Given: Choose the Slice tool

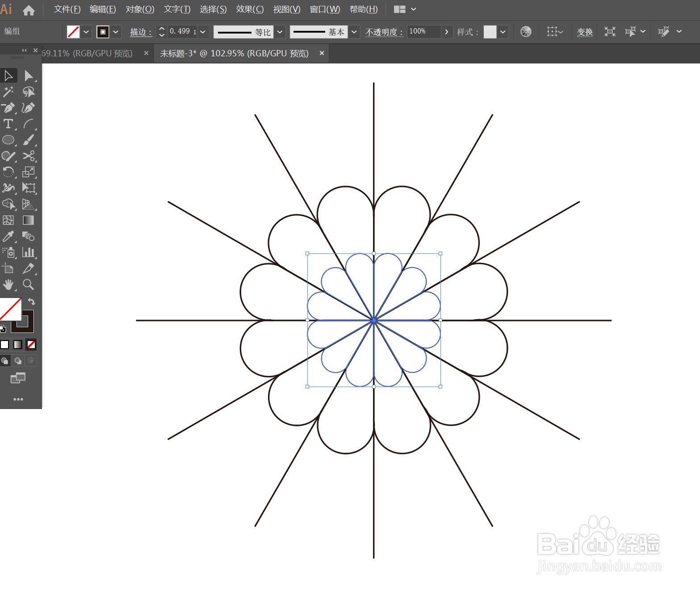Looking at the screenshot, I should [x=29, y=269].
